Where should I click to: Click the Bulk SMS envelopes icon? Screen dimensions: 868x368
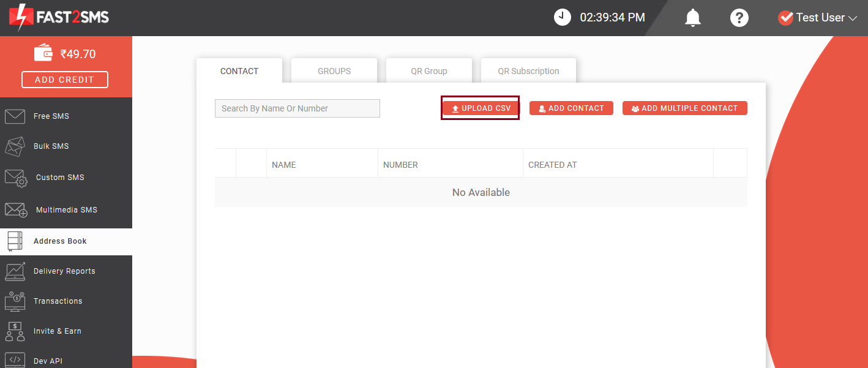(x=15, y=146)
